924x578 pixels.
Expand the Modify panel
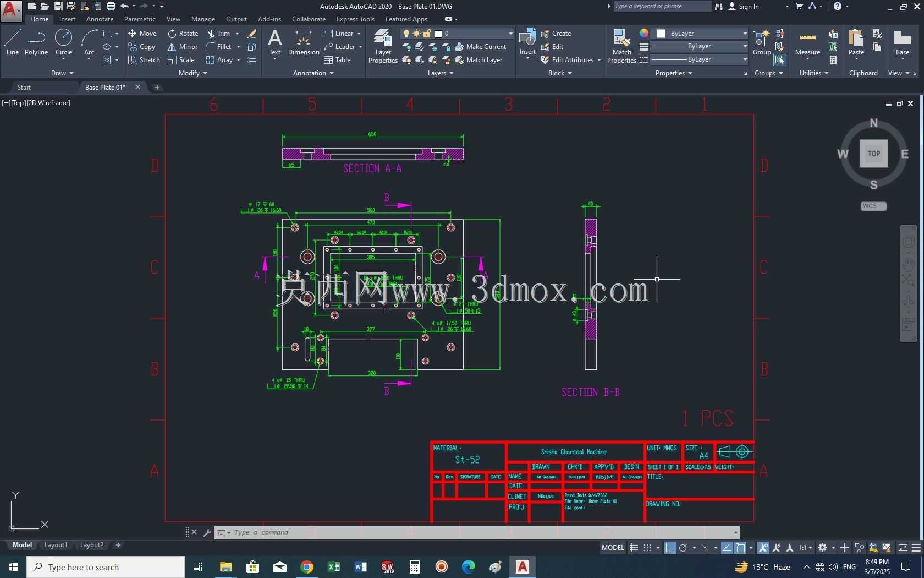coord(193,73)
